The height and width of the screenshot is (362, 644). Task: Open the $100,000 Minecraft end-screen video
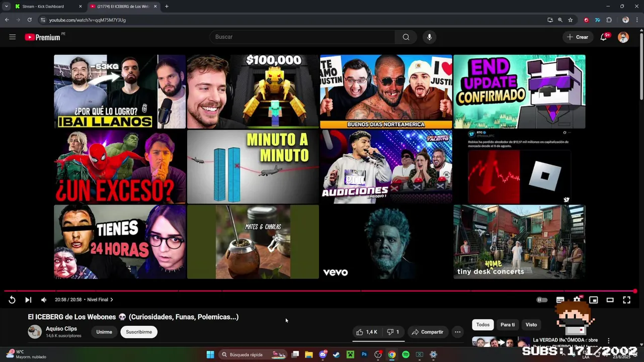[x=253, y=92]
